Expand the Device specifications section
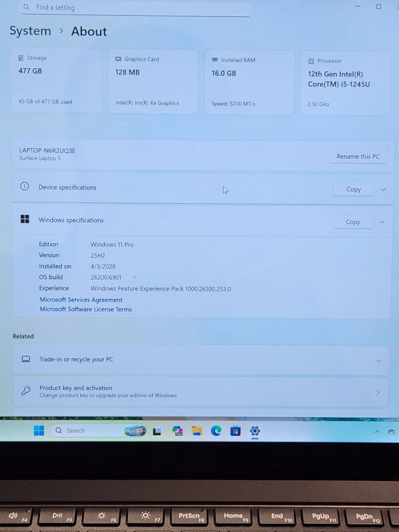Viewport: 399px width, 532px height. coord(383,190)
